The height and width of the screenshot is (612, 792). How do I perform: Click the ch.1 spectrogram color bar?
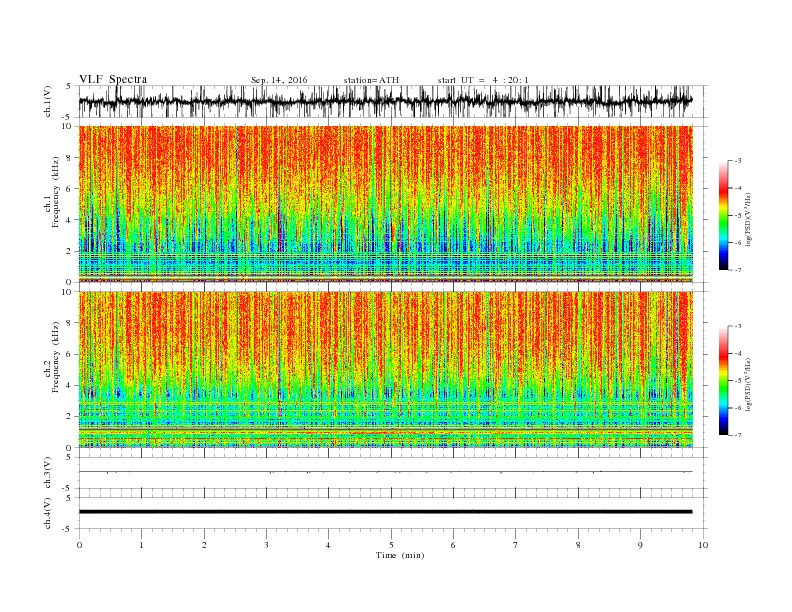click(x=723, y=216)
